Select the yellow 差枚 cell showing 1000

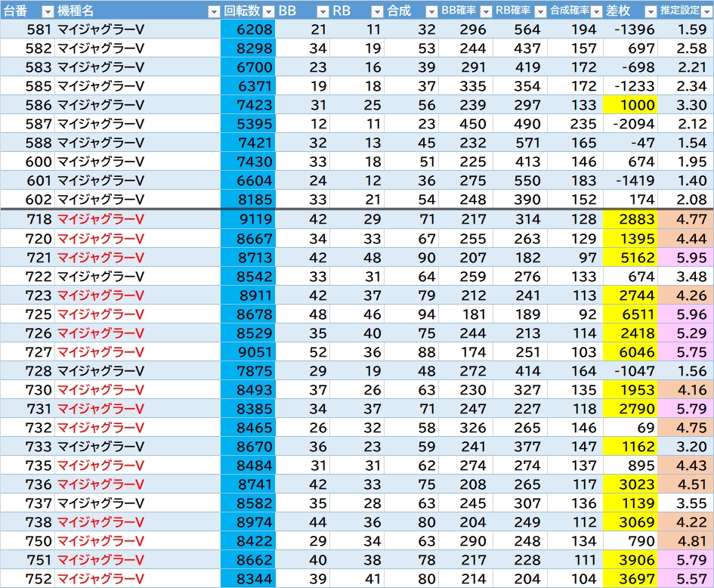coord(629,105)
